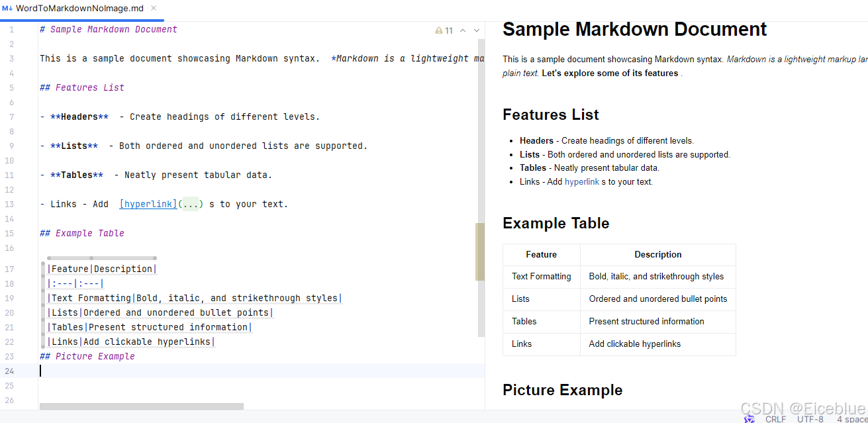Select the WordToMarkdownNoImage.md editor tab

tap(79, 8)
